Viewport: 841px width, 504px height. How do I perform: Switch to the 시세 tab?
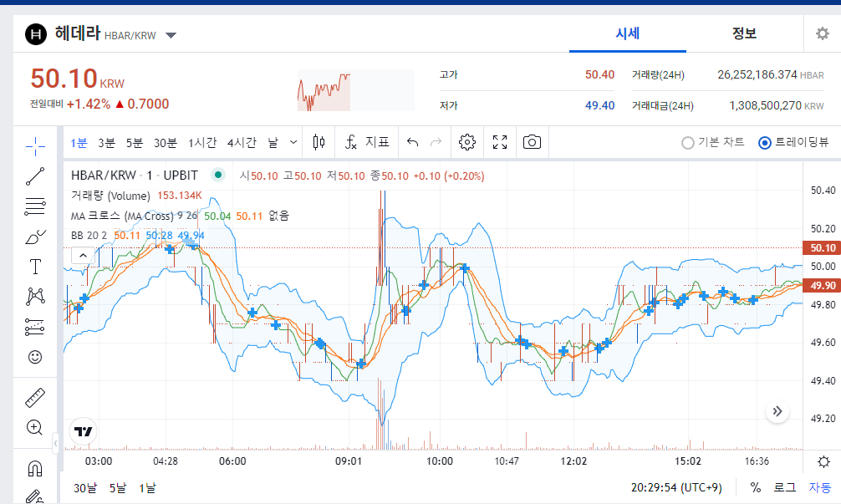pyautogui.click(x=628, y=33)
